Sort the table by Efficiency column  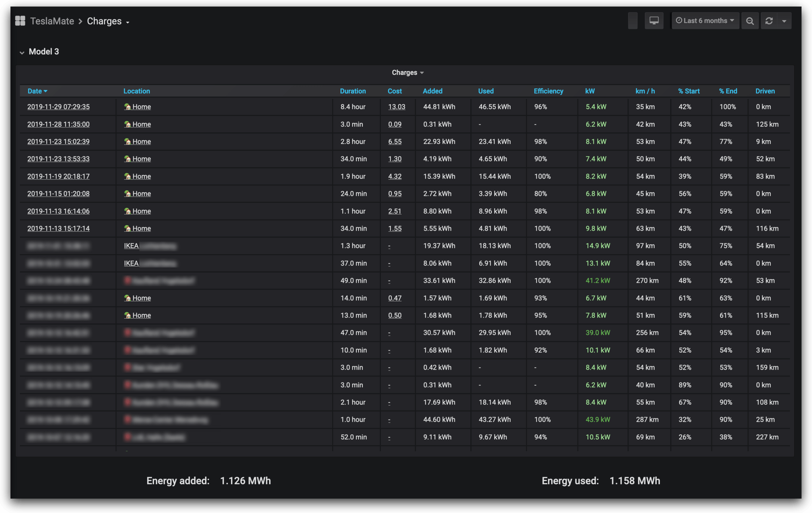[x=548, y=91]
